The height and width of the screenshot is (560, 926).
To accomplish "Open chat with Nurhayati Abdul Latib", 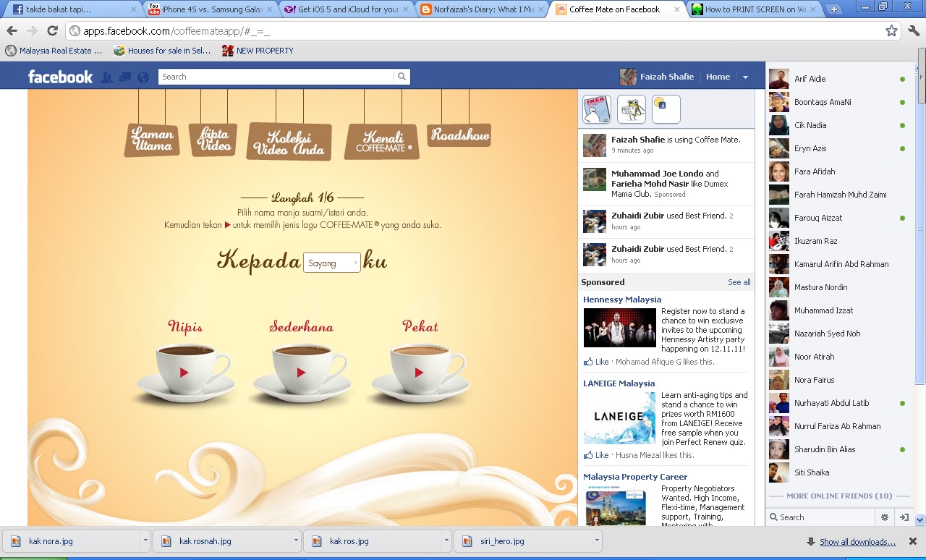I will [839, 403].
